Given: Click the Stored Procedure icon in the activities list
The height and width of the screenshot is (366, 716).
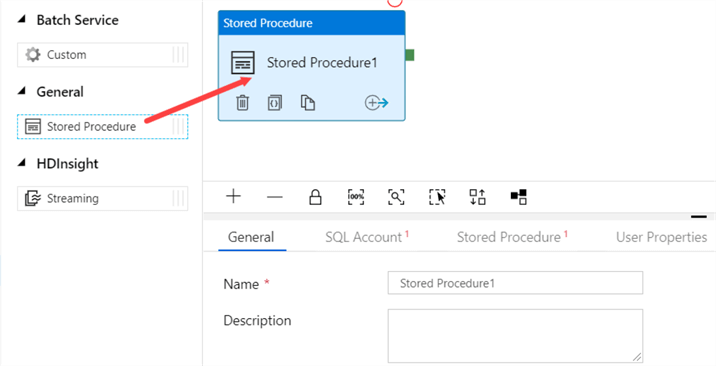Looking at the screenshot, I should tap(33, 126).
